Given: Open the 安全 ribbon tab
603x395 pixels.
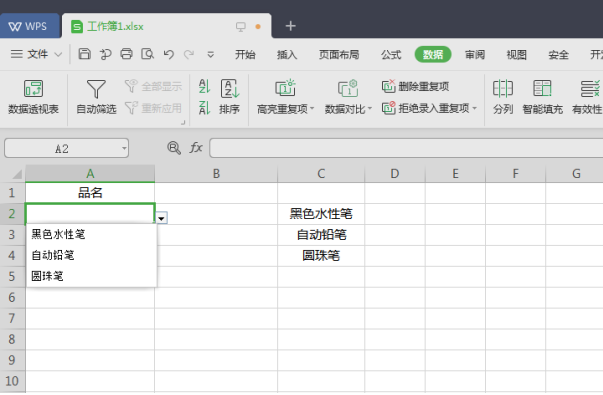Looking at the screenshot, I should [x=558, y=55].
